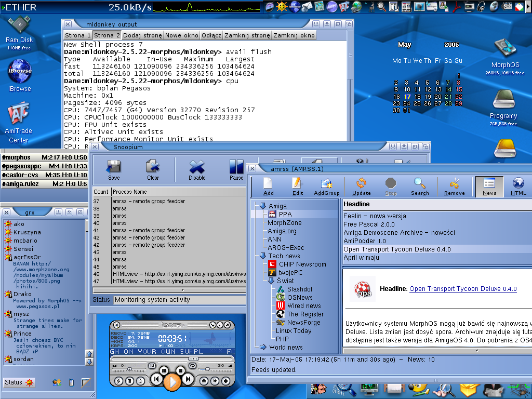
Task: Click the smiling sun icon in top panel
Action: pyautogui.click(x=282, y=6)
